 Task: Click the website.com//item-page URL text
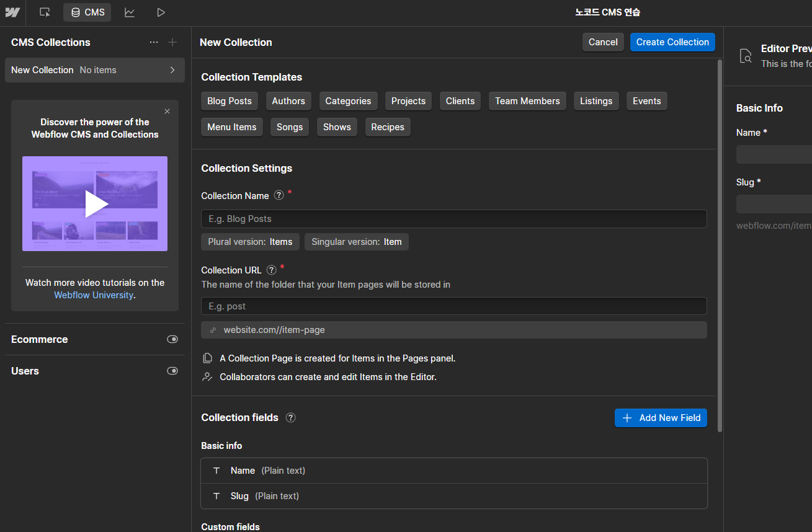(274, 330)
